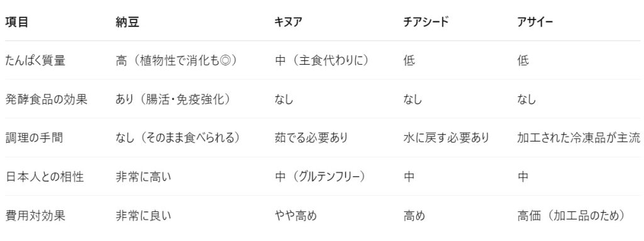Select the たんぱく質量 row label
The width and height of the screenshot is (644, 241).
(35, 60)
